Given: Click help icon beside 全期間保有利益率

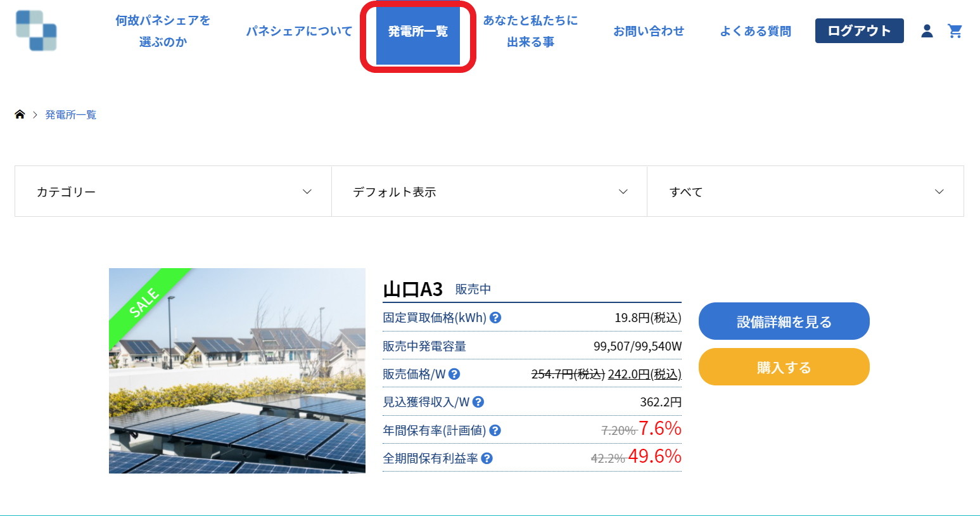Looking at the screenshot, I should click(487, 458).
